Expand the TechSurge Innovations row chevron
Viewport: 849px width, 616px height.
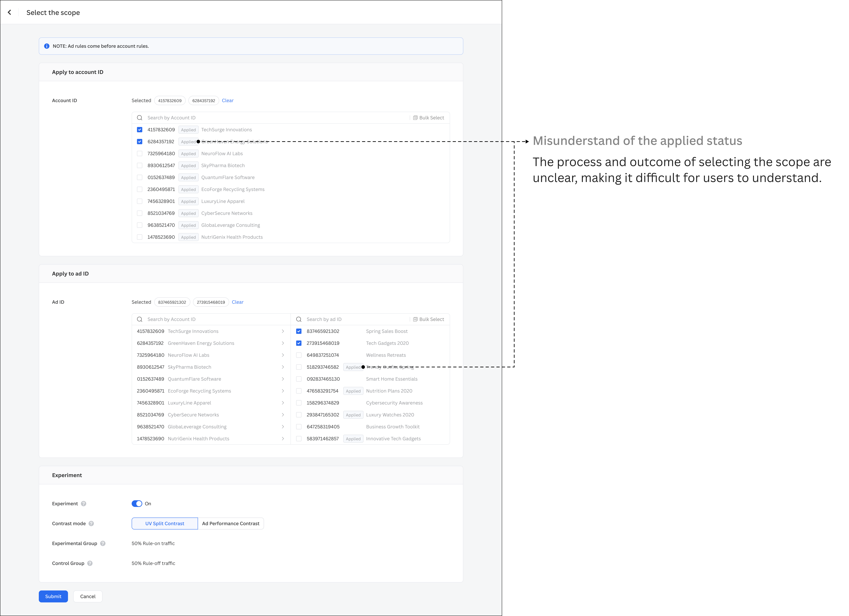pyautogui.click(x=283, y=331)
